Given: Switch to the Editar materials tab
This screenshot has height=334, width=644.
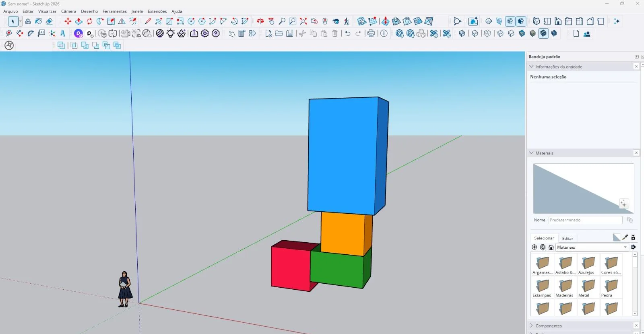Looking at the screenshot, I should click(568, 238).
